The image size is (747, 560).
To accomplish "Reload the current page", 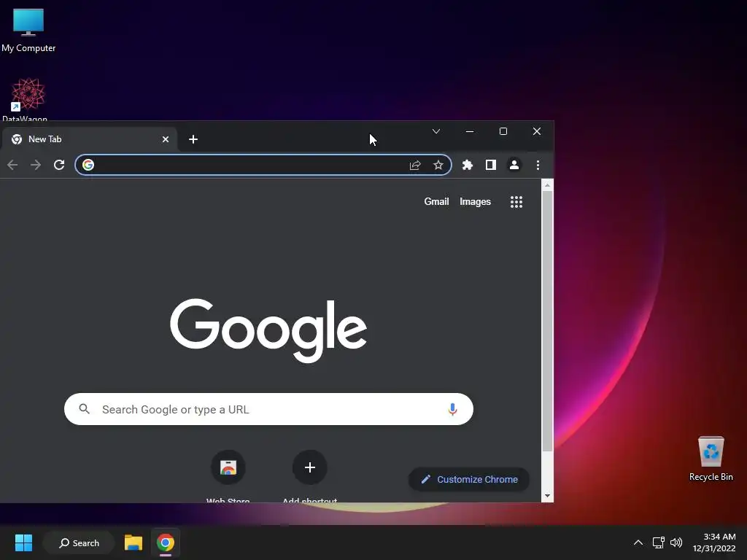I will [x=59, y=165].
